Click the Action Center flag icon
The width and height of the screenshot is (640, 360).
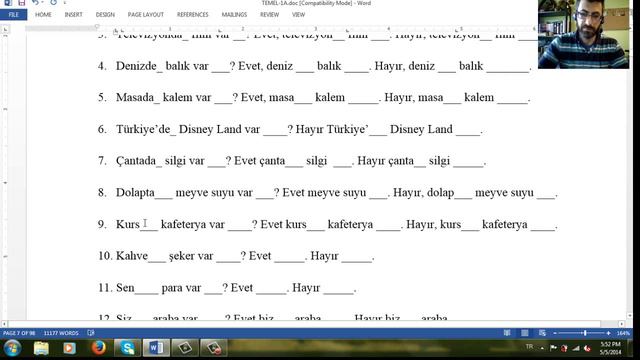point(553,348)
